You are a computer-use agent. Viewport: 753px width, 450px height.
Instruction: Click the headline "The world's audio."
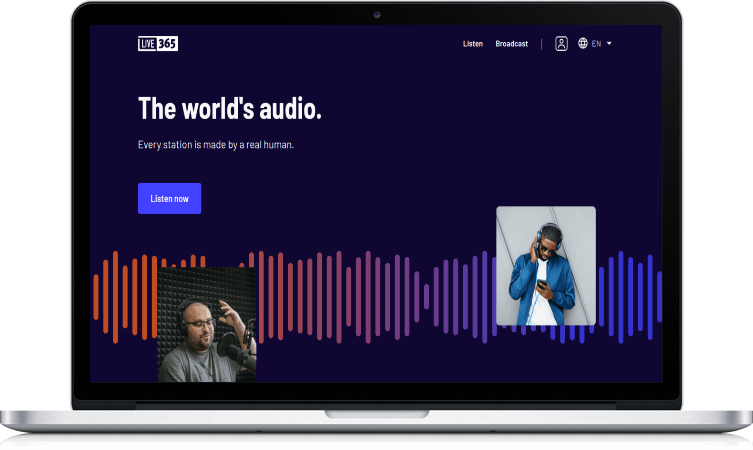pyautogui.click(x=229, y=108)
